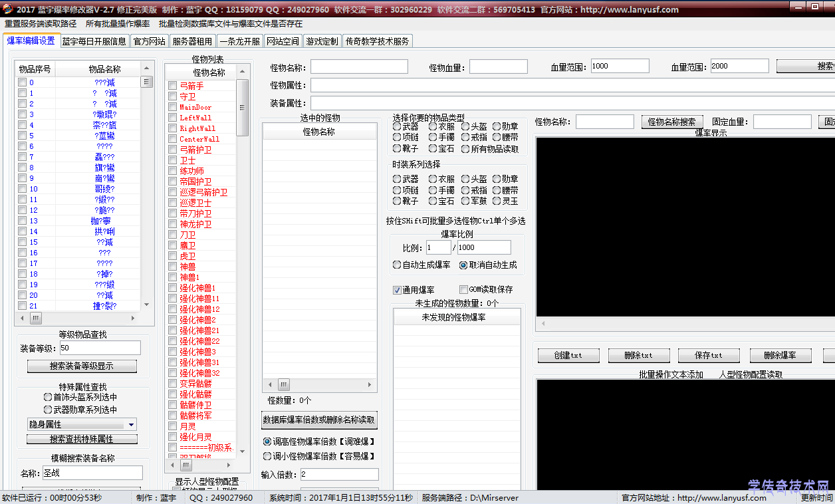Screen dimensions: 835x504
Task: Click inside the 输入倍数 input field
Action: (x=339, y=474)
